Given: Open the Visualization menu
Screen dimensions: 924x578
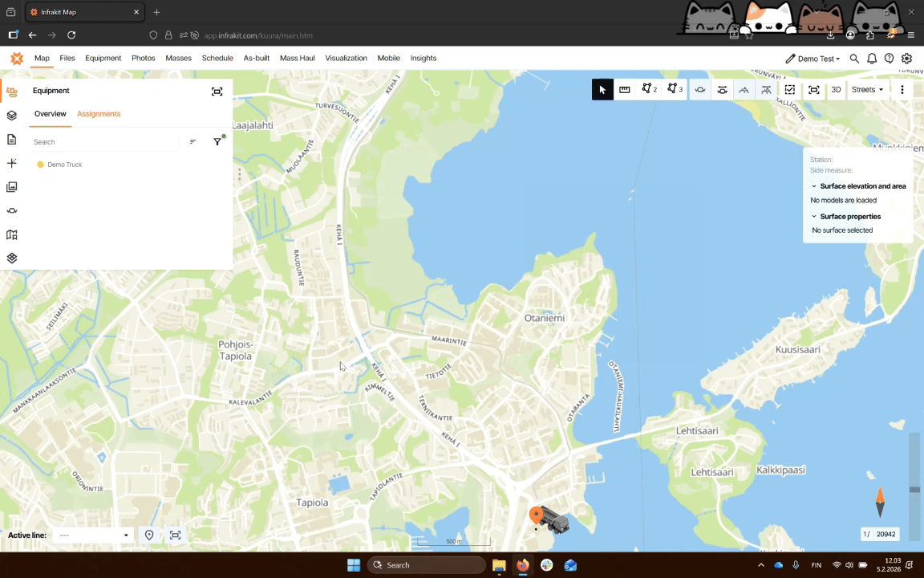Looking at the screenshot, I should [346, 58].
